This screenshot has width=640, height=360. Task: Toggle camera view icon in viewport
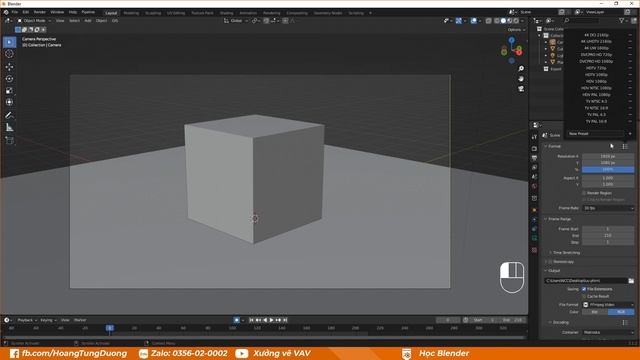(521, 89)
